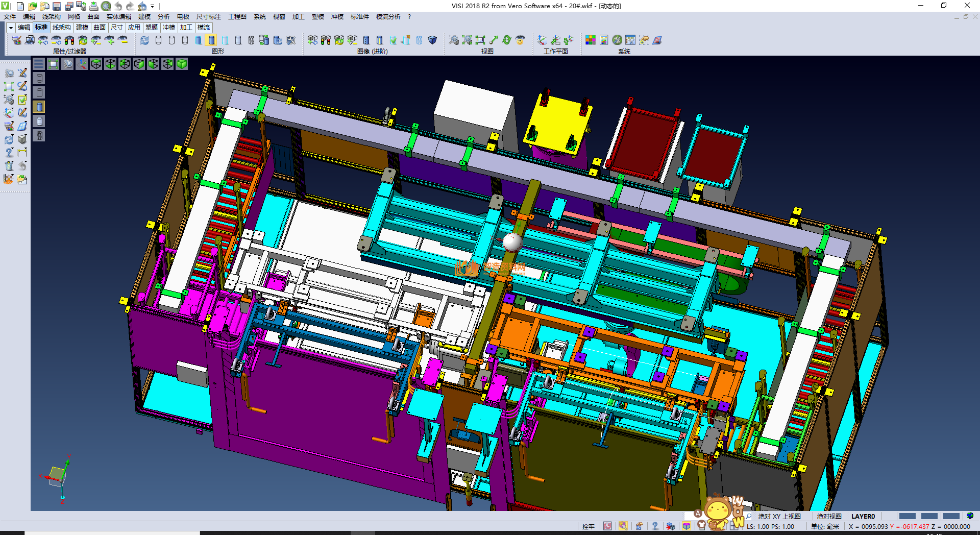Image resolution: width=980 pixels, height=535 pixels.
Task: Toggle the highlighted shaded cylinder display mode
Action: [211, 40]
